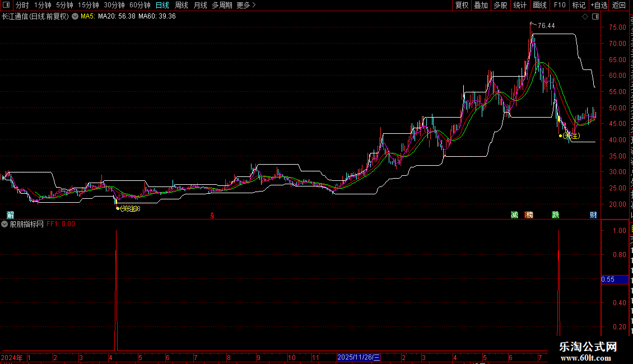
Task: Click the 解 marker below the chart
Action: click(x=11, y=214)
